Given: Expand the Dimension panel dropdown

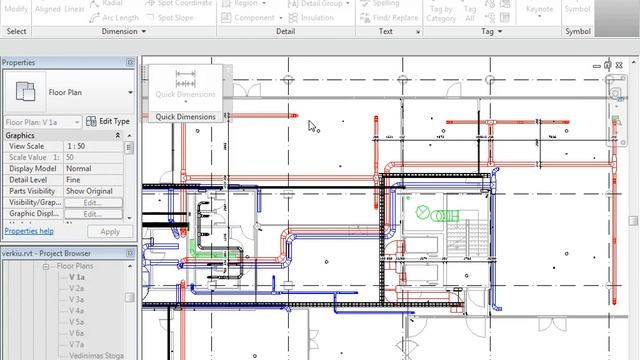Looking at the screenshot, I should coord(144,31).
